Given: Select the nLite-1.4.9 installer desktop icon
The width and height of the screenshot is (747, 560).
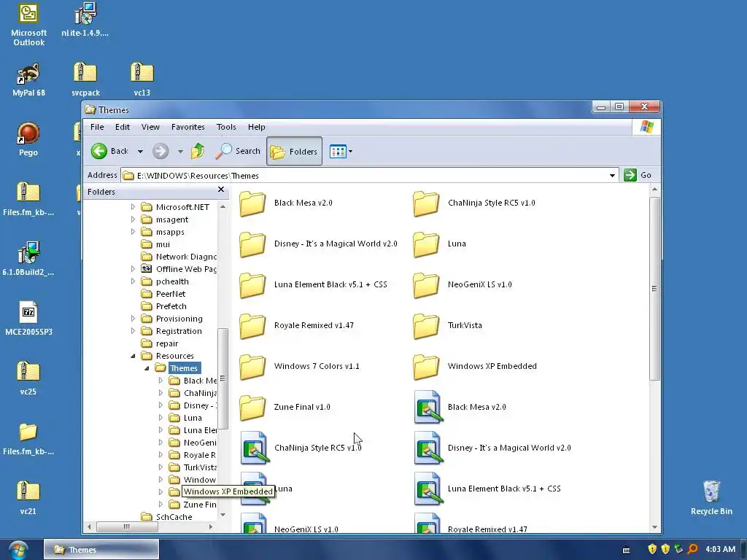Looking at the screenshot, I should [x=85, y=20].
